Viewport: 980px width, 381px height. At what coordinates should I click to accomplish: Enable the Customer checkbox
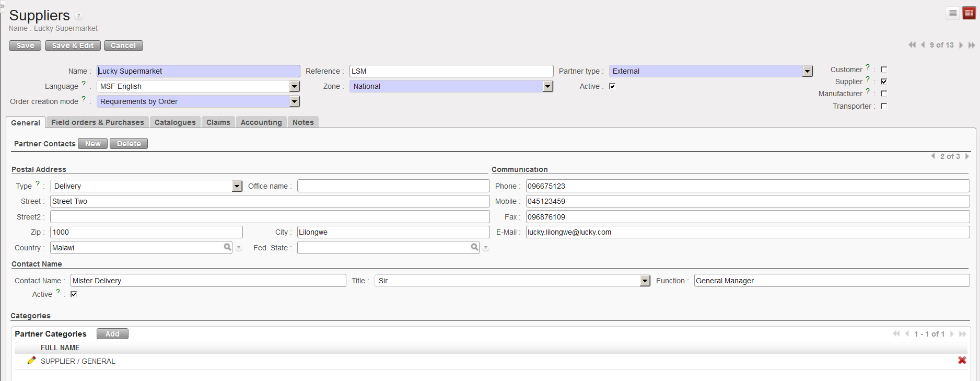884,70
